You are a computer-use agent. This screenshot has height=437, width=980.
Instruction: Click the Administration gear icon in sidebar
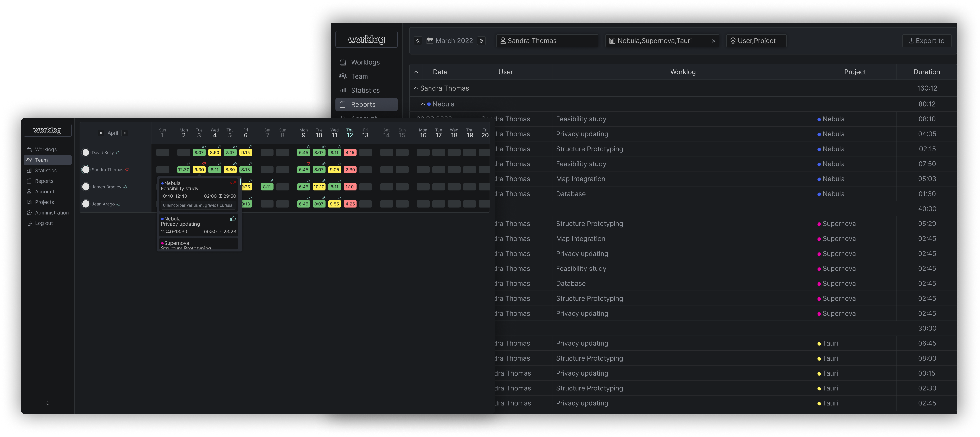tap(29, 213)
